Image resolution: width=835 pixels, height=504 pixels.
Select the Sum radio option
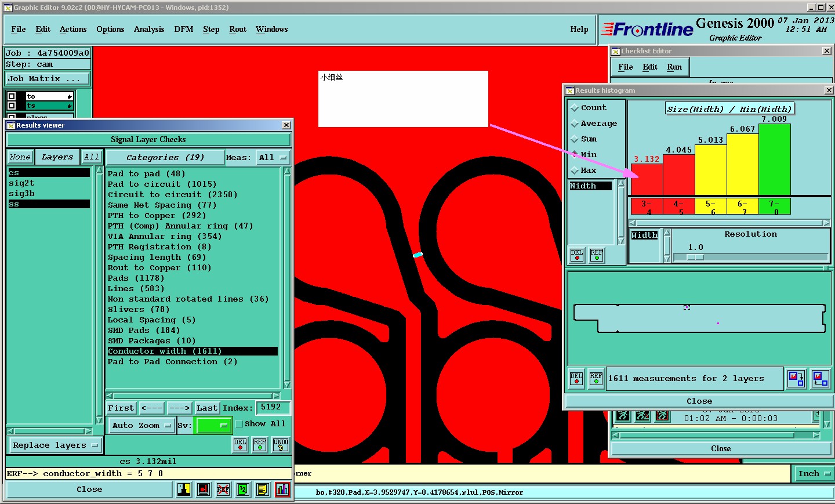(x=575, y=139)
